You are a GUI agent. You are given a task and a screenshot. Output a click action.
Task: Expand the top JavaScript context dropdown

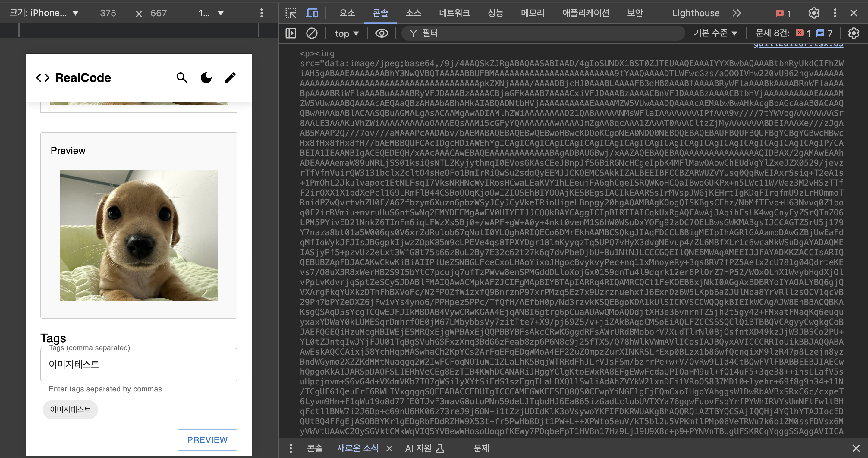pos(347,33)
